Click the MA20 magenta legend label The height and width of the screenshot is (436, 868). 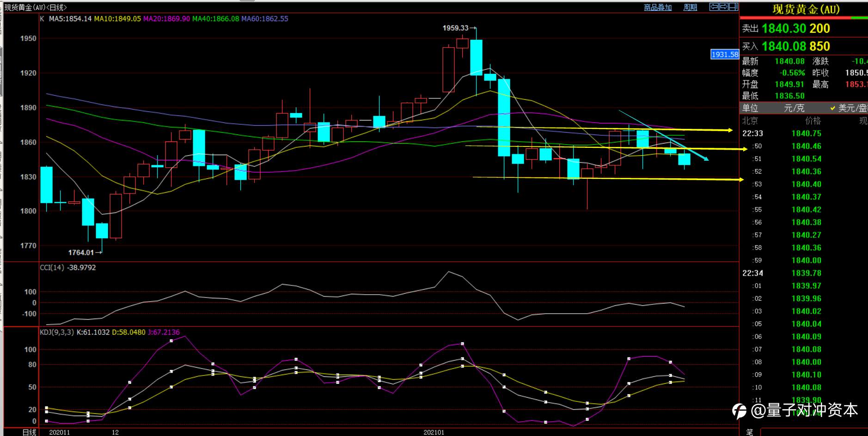click(x=166, y=19)
